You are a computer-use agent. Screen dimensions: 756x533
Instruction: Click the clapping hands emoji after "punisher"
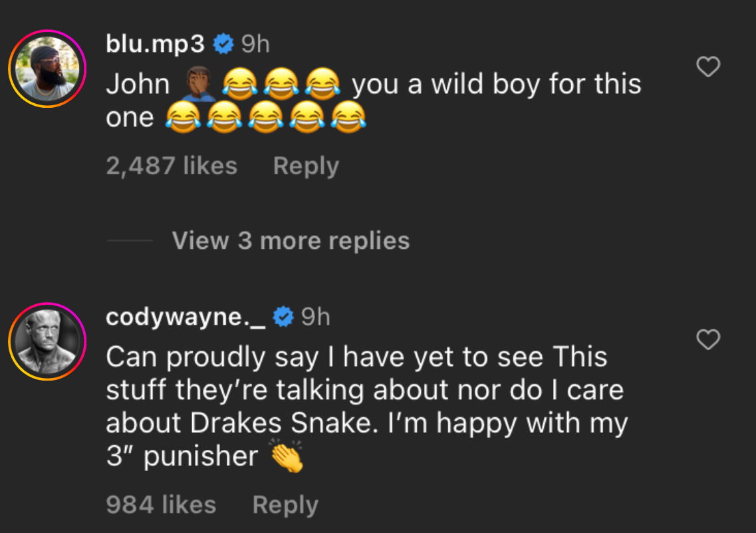(287, 457)
